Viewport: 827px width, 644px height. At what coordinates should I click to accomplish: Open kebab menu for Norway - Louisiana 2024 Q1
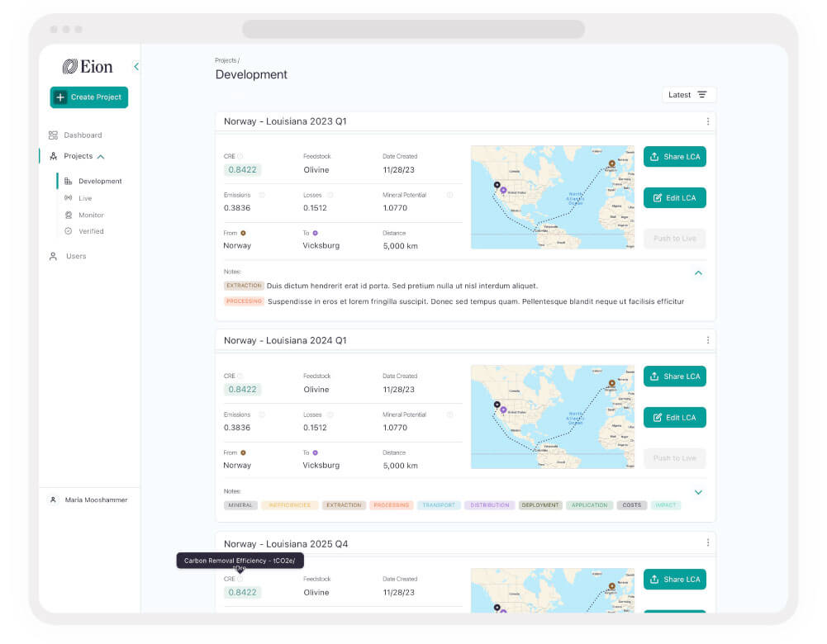pyautogui.click(x=708, y=340)
